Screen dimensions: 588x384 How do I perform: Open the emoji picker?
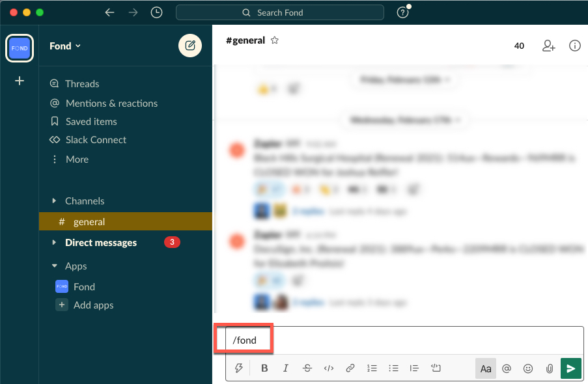(528, 368)
